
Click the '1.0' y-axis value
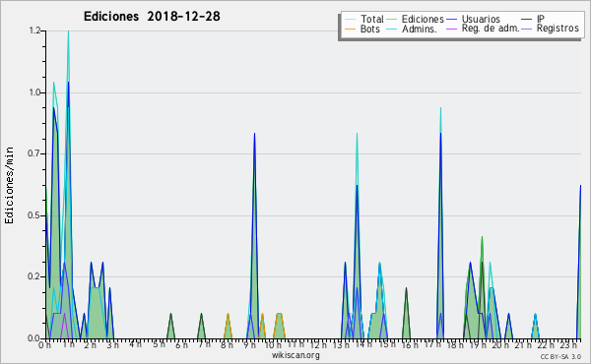pos(34,92)
